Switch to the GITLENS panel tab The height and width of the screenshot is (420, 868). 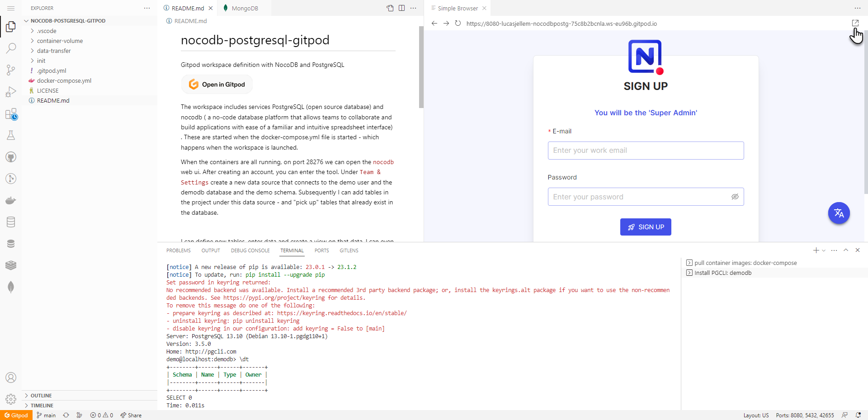pyautogui.click(x=349, y=250)
